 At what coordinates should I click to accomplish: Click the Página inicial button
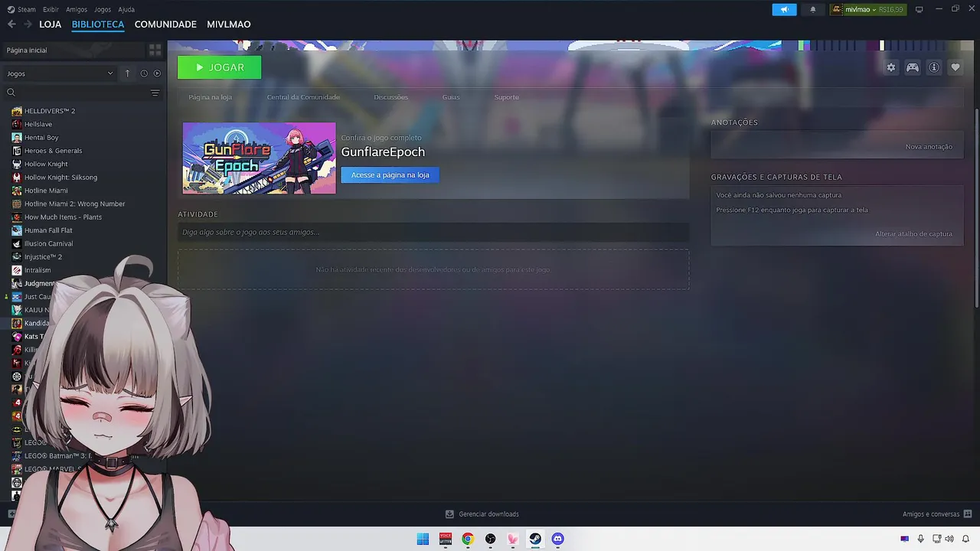point(73,50)
